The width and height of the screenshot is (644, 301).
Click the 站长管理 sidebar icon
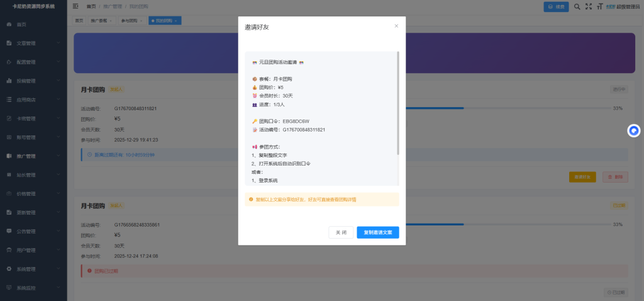tap(9, 175)
